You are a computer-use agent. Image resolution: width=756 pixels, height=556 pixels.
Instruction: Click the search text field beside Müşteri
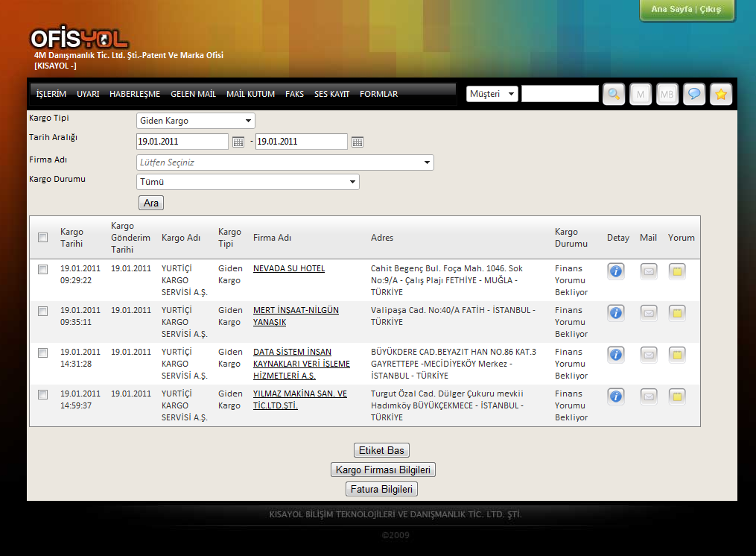click(x=559, y=94)
